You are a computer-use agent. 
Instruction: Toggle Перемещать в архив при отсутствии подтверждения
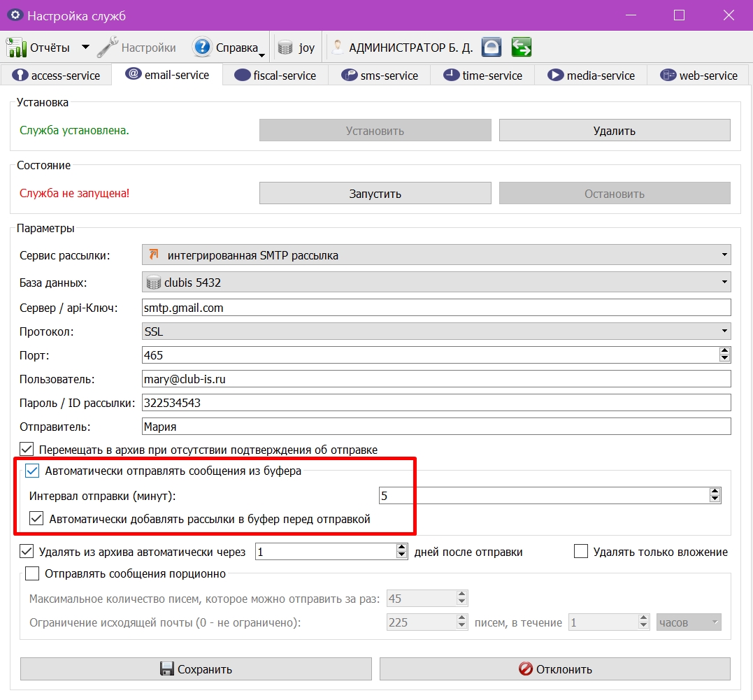pyautogui.click(x=27, y=449)
